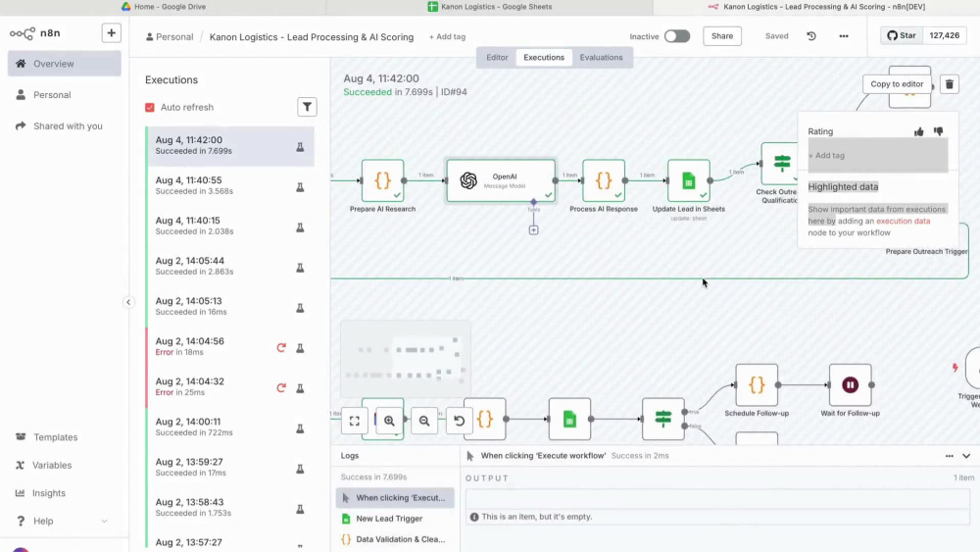Select failed execution Aug 2, 14:04:56
Viewport: 980px width, 552px height.
pos(230,346)
